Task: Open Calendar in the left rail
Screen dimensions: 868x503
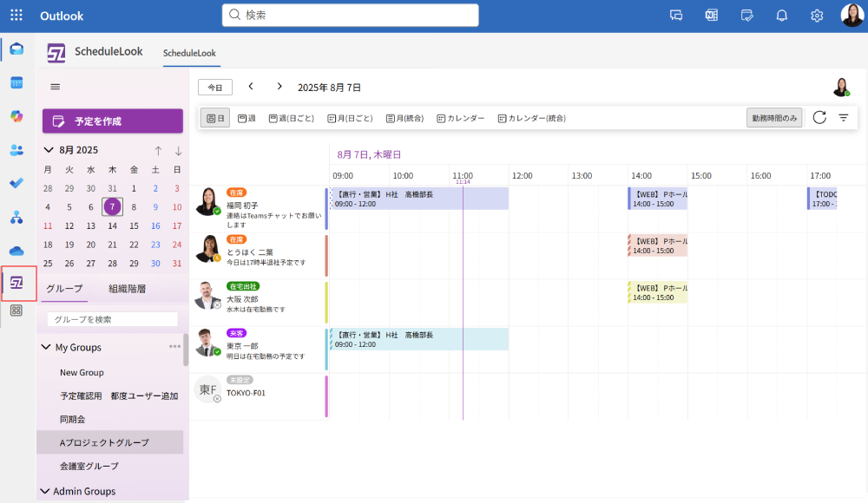Action: [x=16, y=83]
